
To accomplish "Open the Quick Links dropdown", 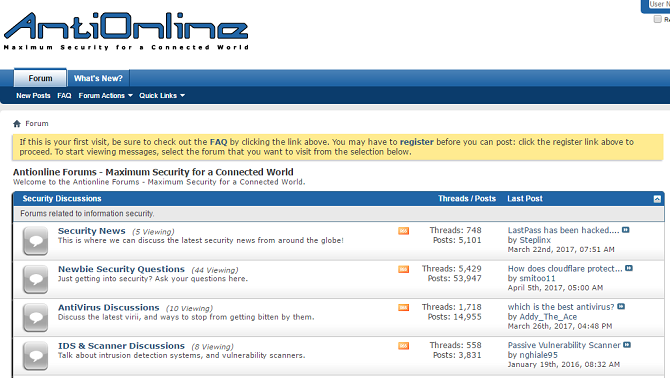I will pos(162,96).
